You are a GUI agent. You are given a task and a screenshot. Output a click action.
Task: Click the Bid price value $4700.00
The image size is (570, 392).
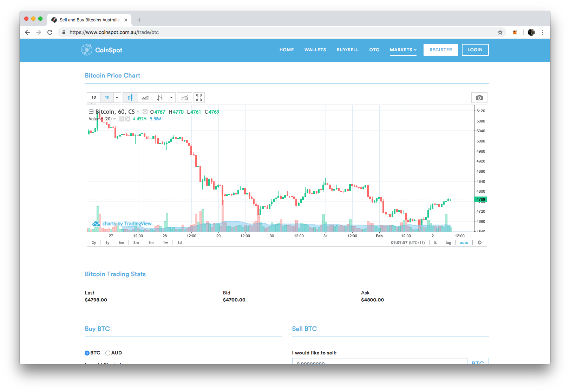point(234,300)
